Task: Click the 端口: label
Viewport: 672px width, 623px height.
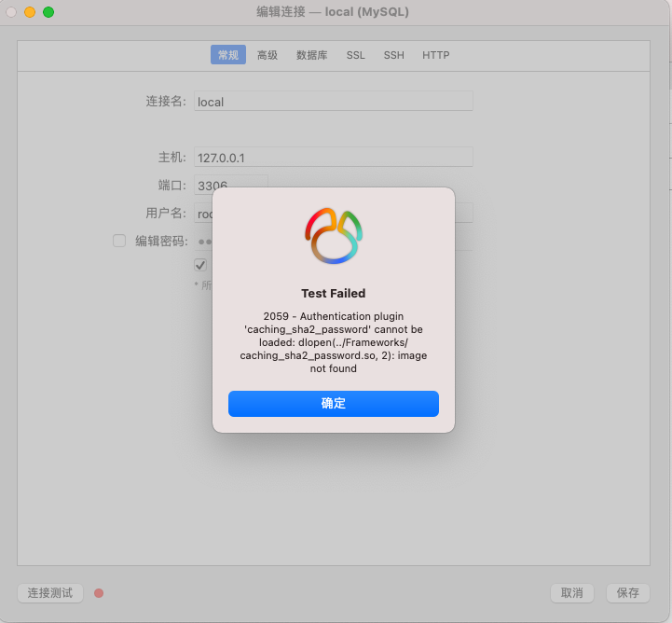Action: pos(172,186)
